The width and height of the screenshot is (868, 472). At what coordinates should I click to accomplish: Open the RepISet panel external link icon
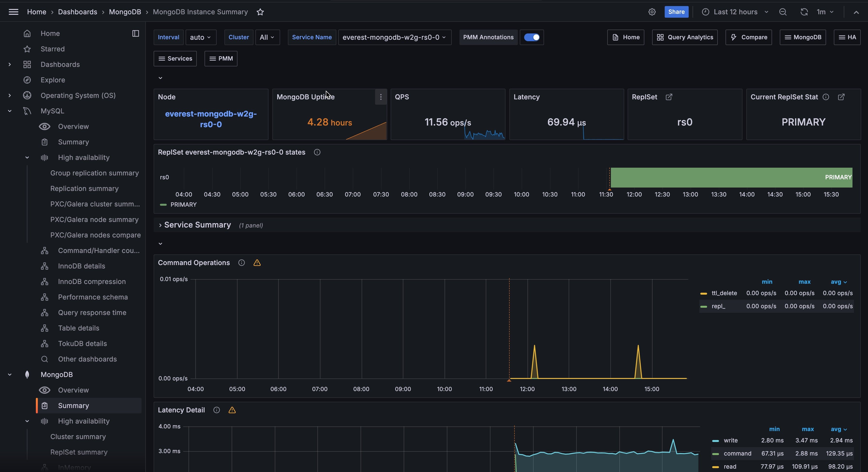click(x=669, y=97)
